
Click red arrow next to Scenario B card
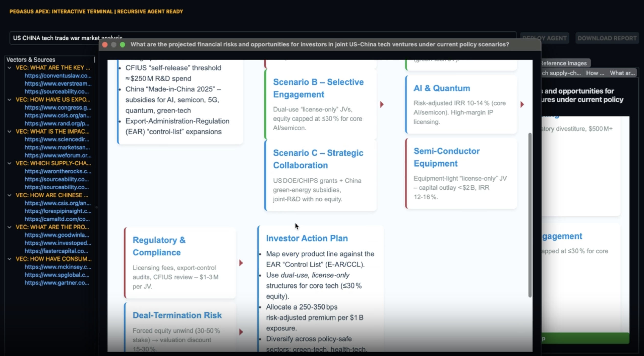point(382,104)
